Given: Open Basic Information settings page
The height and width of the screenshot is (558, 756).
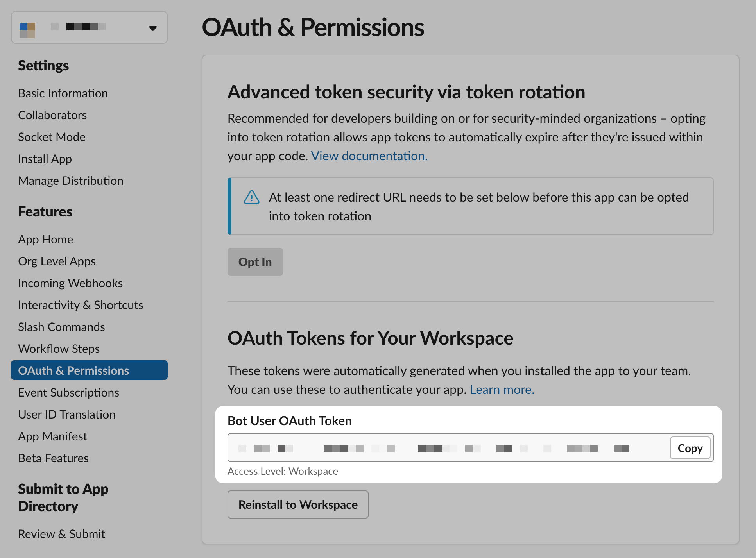Looking at the screenshot, I should click(x=63, y=93).
